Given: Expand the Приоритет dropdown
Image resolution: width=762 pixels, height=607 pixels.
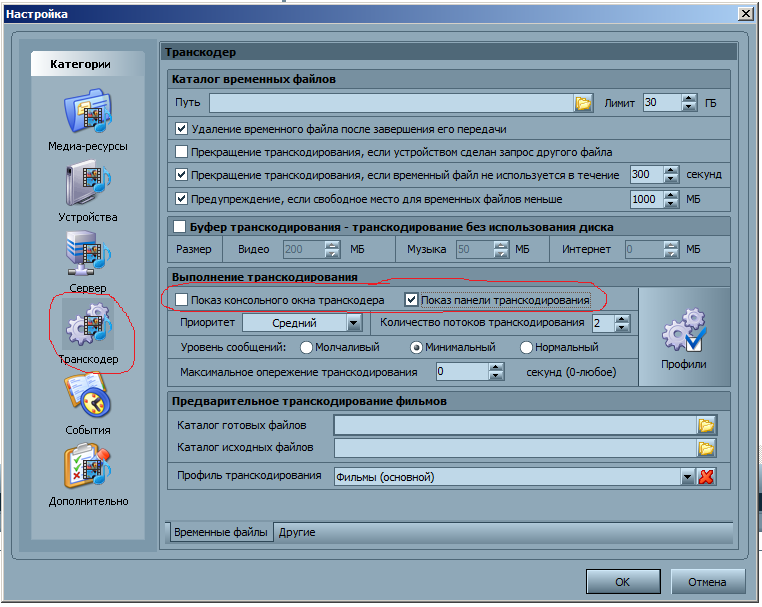Looking at the screenshot, I should coord(353,323).
